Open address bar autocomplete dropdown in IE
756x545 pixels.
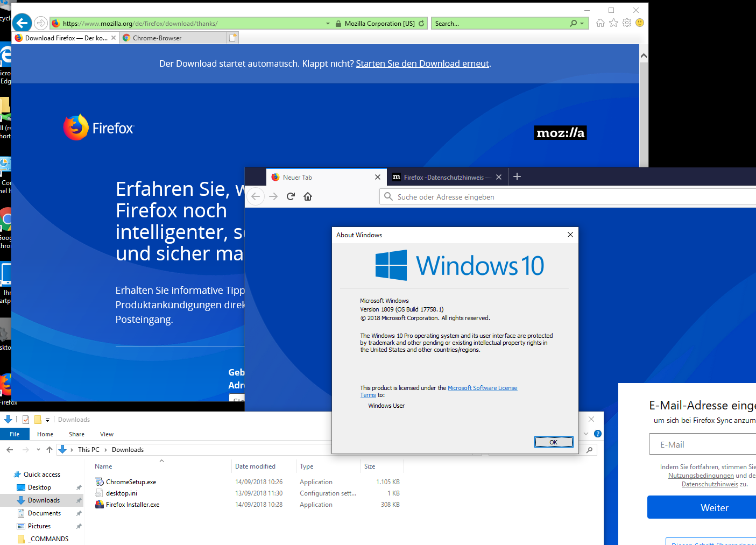click(328, 24)
